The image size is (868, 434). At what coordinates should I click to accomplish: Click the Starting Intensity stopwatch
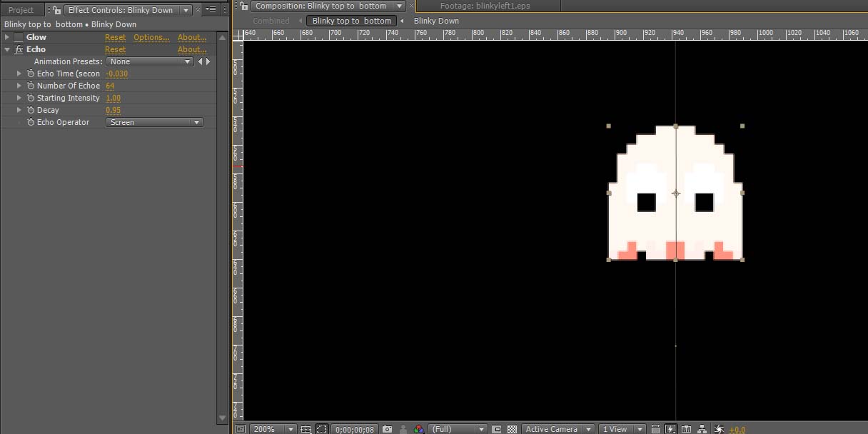pyautogui.click(x=31, y=98)
